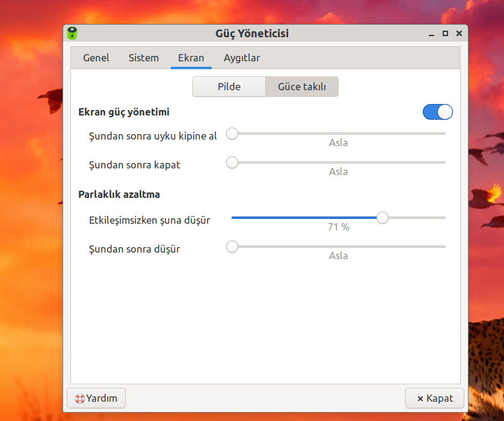Click the Güç Yöneticisi title bar text
This screenshot has width=504, height=421.
click(252, 34)
